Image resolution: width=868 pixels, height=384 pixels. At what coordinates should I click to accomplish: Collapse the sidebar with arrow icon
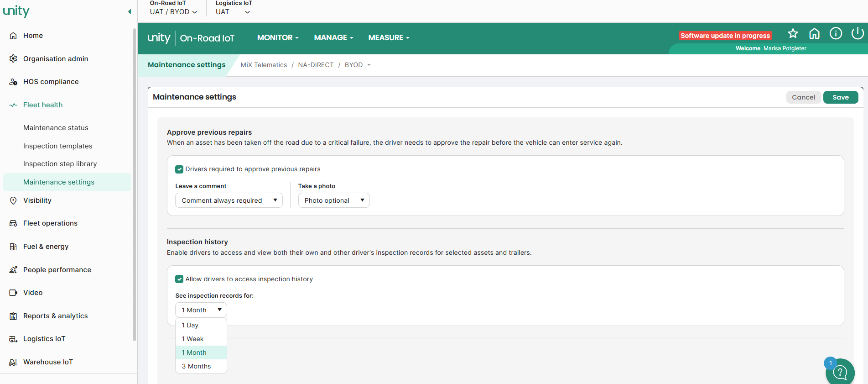(130, 11)
